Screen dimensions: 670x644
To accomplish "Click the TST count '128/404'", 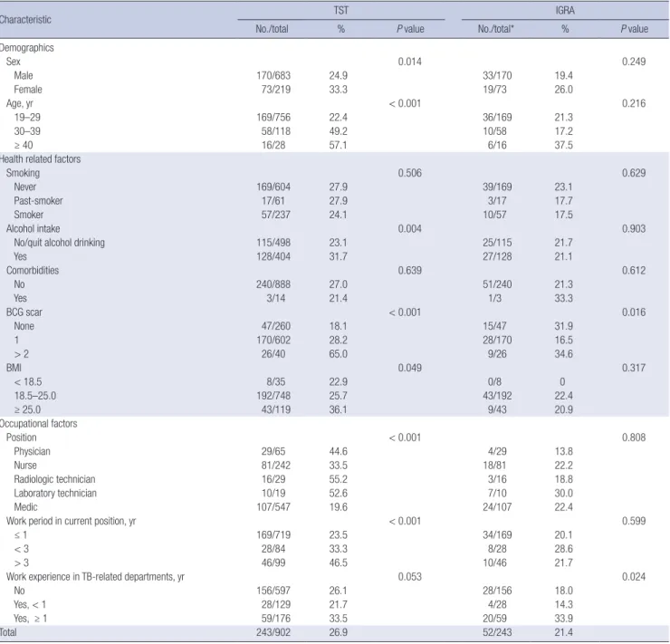I will pos(273,256).
